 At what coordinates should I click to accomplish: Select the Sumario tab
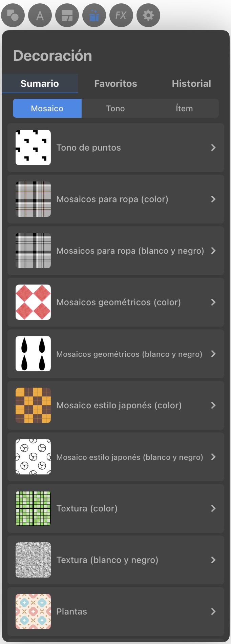[x=40, y=83]
